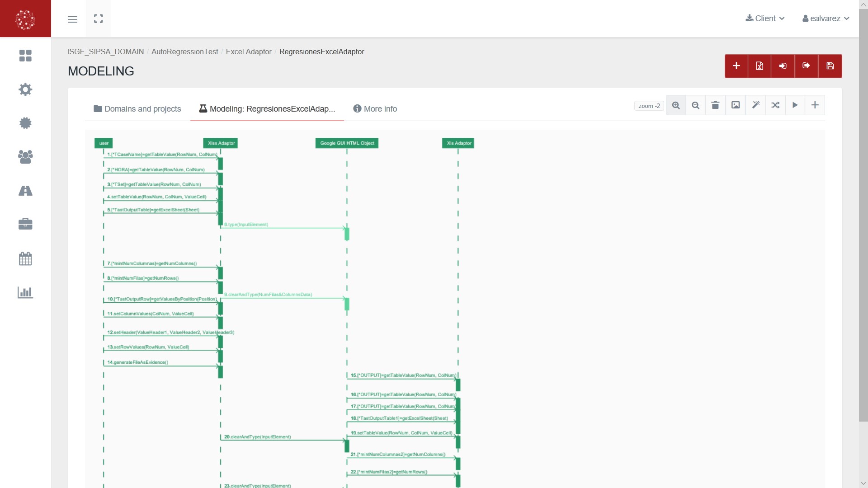868x488 pixels.
Task: Open Excel Adaptor breadcrumb link
Action: [x=249, y=52]
